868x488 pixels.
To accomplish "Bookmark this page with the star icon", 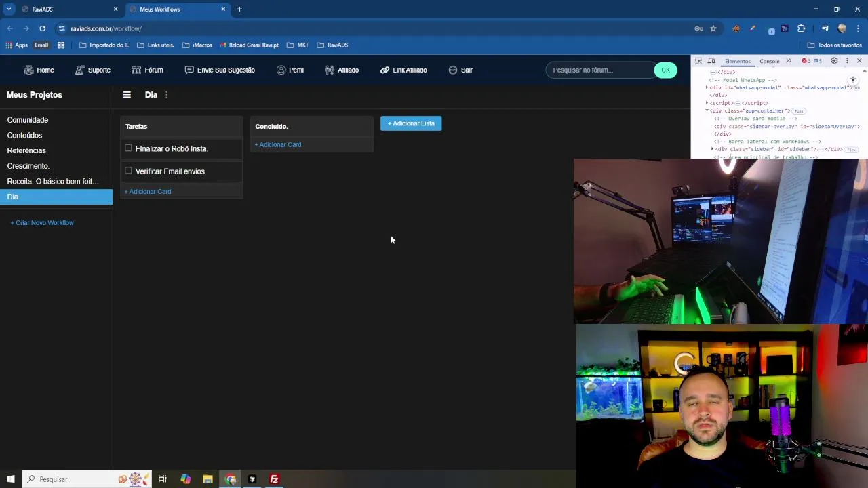I will (713, 28).
